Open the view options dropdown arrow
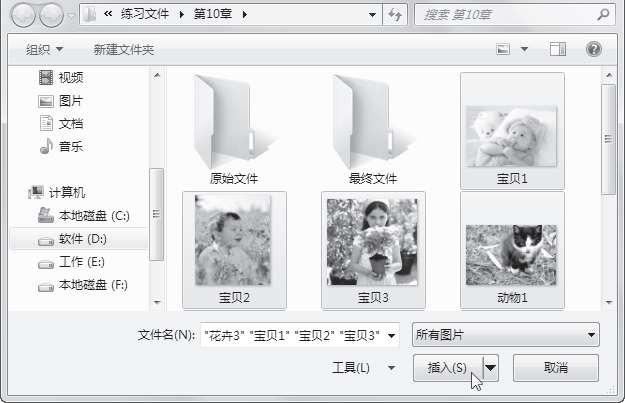Viewport: 625px width, 403px height. (525, 49)
